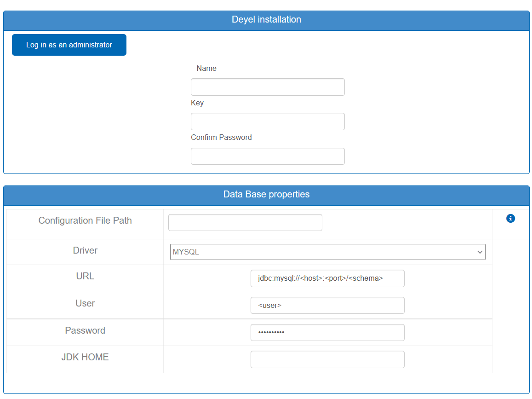The width and height of the screenshot is (532, 399).
Task: Select the Confirm Password input box
Action: 268,156
